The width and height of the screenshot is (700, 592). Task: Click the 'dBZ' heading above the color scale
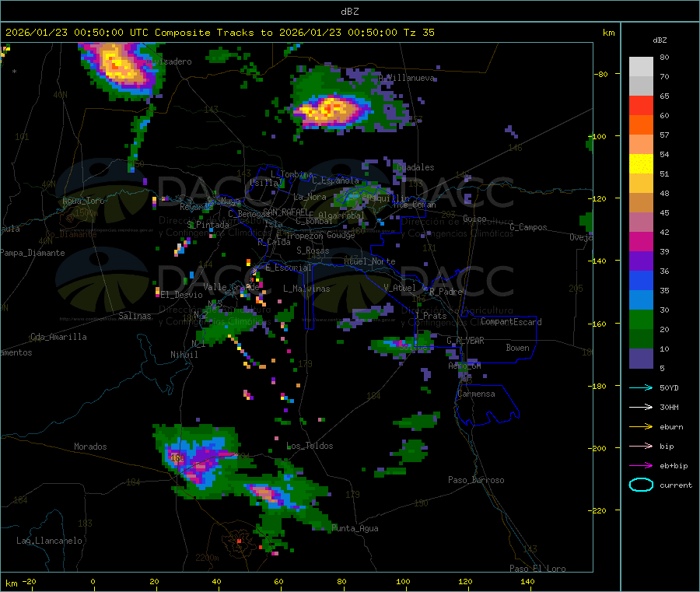tap(660, 40)
